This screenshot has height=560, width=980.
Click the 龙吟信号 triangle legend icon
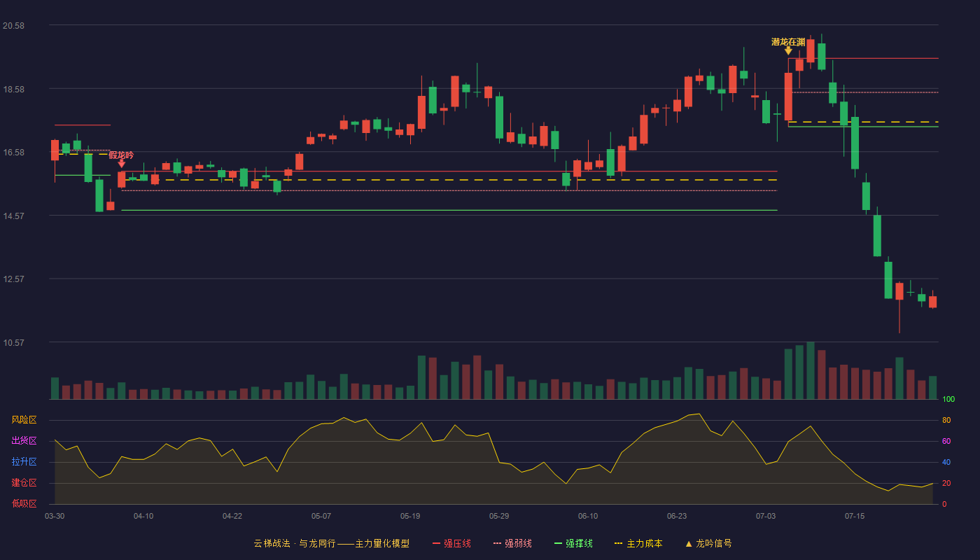point(689,543)
